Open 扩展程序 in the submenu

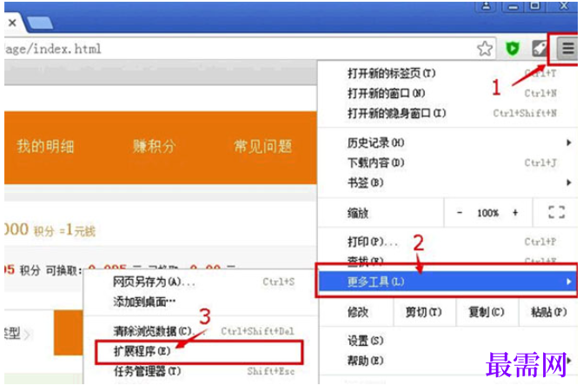point(201,351)
